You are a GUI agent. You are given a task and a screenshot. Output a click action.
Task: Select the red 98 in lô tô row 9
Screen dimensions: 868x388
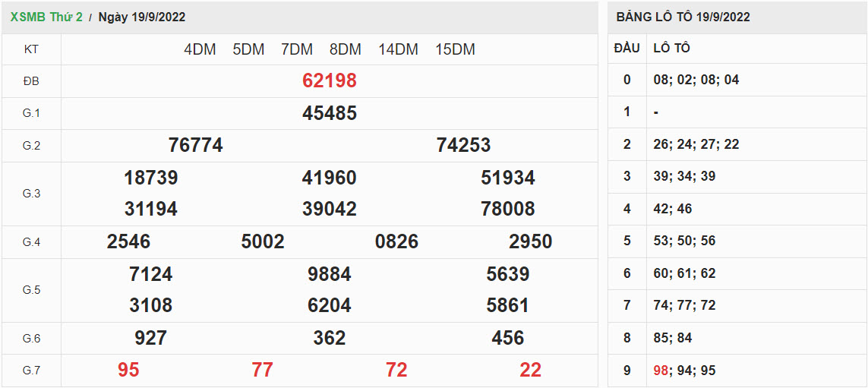click(661, 371)
